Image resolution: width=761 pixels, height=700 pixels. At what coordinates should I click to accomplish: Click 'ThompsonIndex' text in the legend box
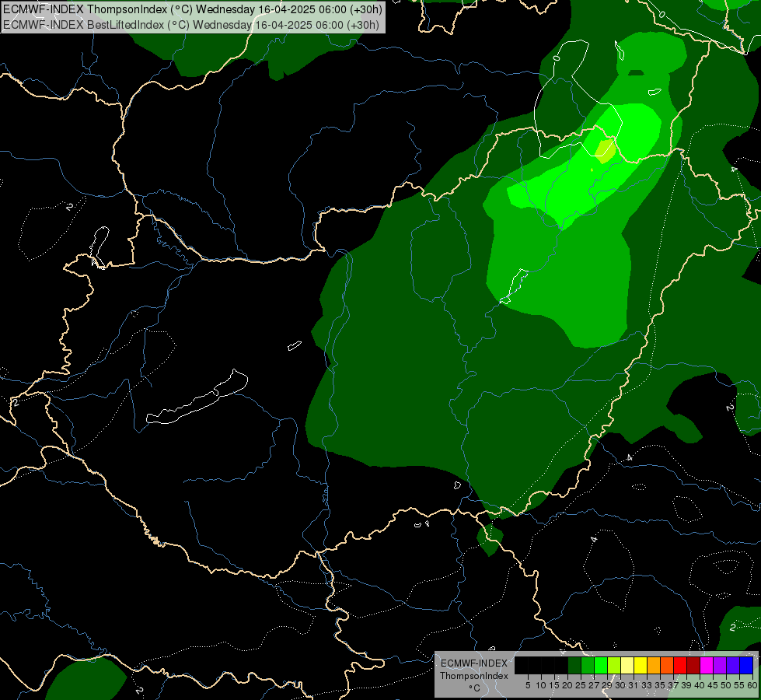pyautogui.click(x=474, y=676)
